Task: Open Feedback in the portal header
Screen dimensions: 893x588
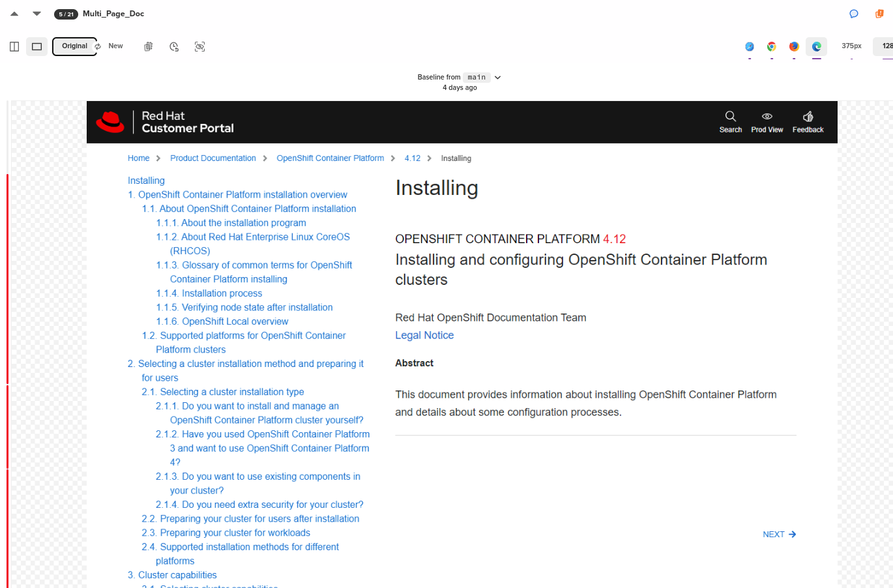Action: (x=808, y=122)
